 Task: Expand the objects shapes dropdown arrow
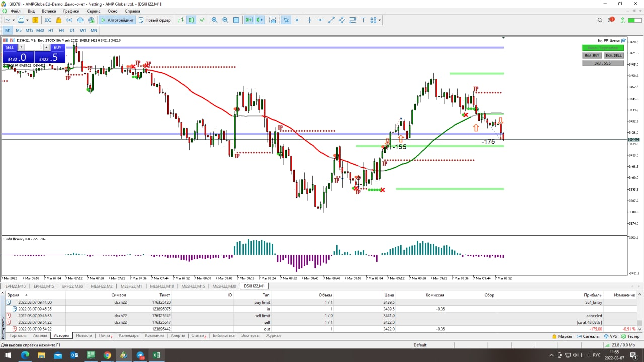[380, 21]
